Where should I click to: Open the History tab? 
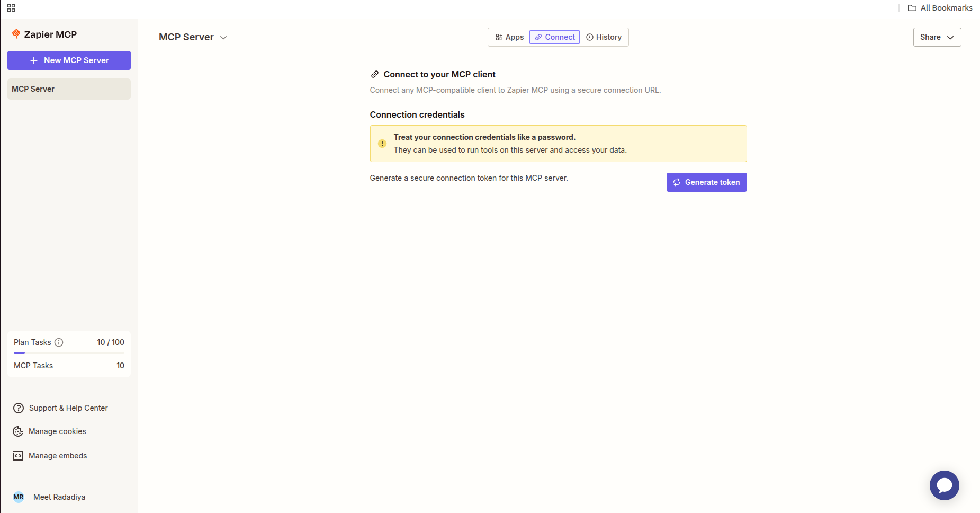(x=604, y=37)
